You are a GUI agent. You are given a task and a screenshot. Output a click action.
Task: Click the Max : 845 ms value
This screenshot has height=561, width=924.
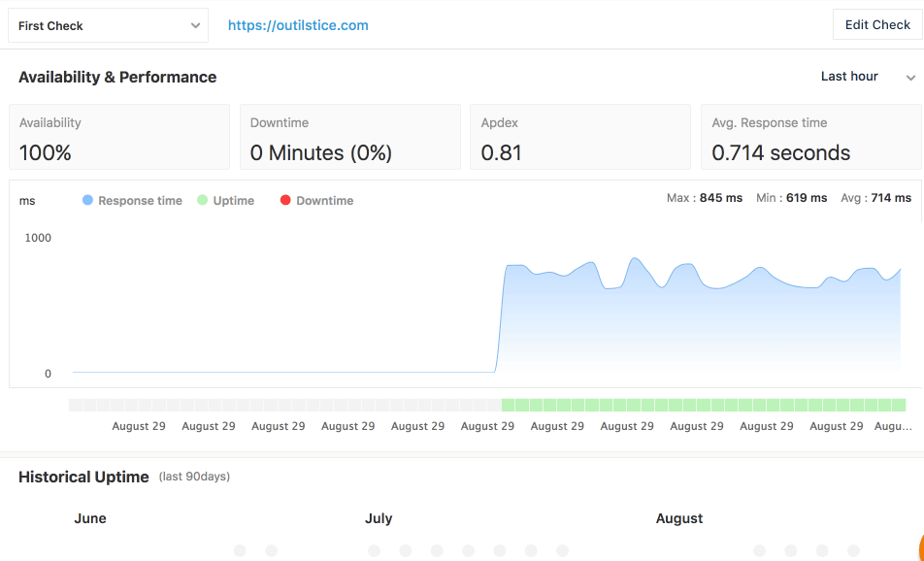click(705, 198)
